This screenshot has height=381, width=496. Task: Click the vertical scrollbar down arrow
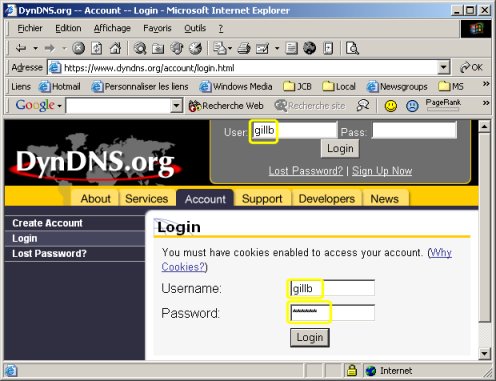[x=484, y=353]
